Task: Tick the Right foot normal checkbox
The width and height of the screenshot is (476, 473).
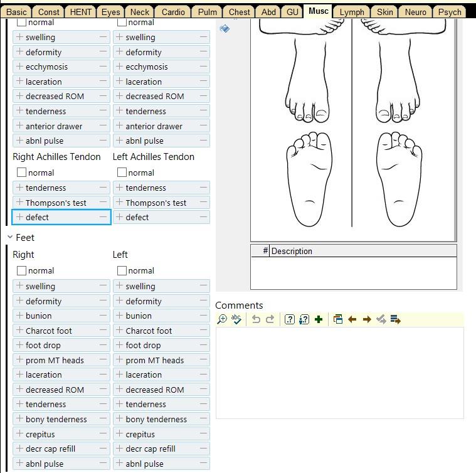Action: coord(22,271)
